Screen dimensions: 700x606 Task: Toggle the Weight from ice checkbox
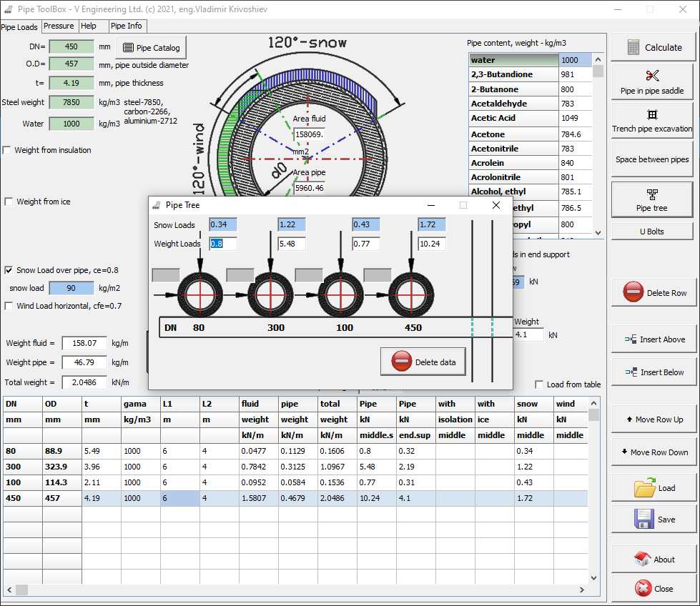point(9,202)
